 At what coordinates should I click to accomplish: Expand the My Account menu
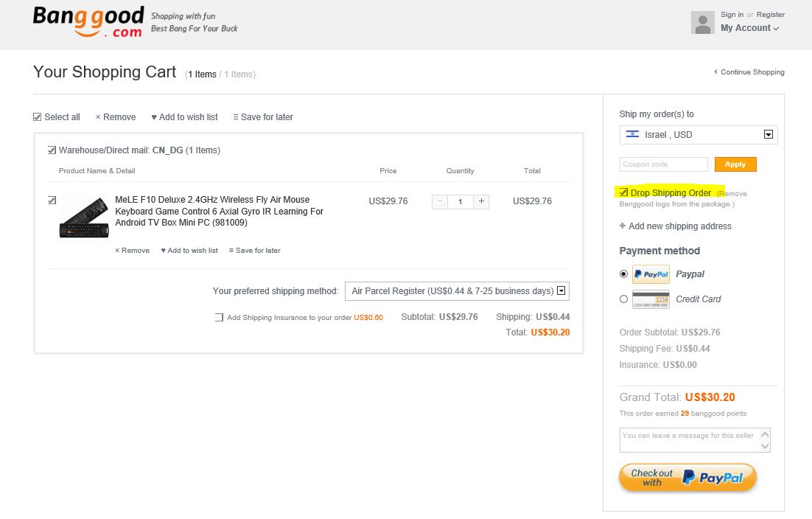(x=749, y=28)
